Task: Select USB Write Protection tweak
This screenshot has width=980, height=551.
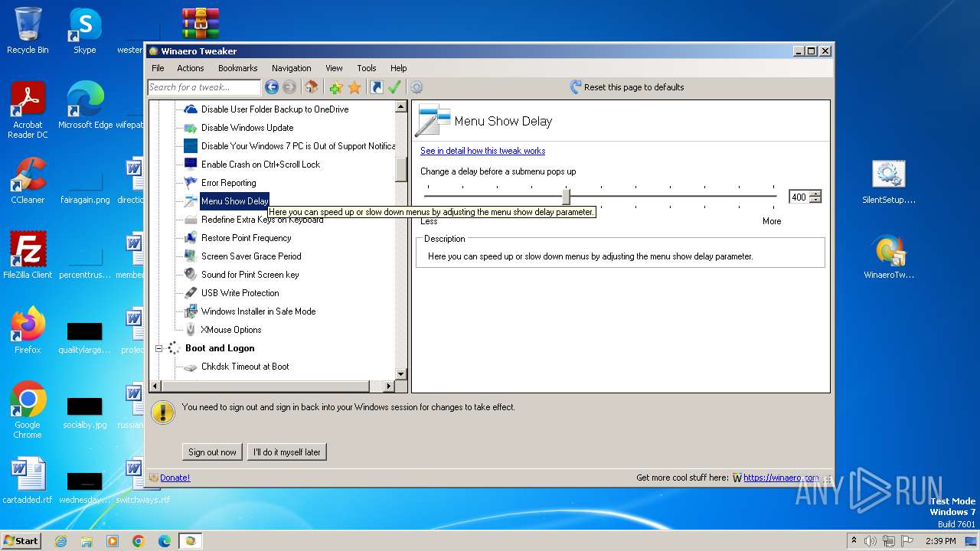Action: 240,293
